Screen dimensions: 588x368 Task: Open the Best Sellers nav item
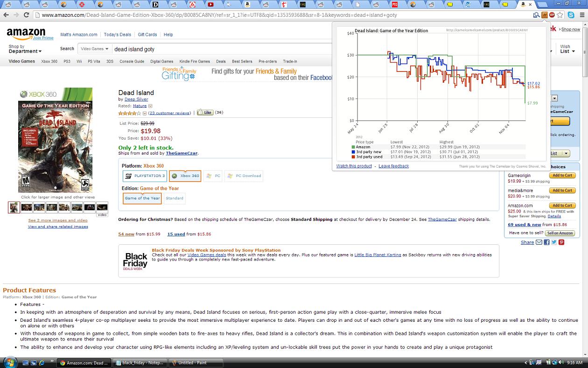coord(242,61)
